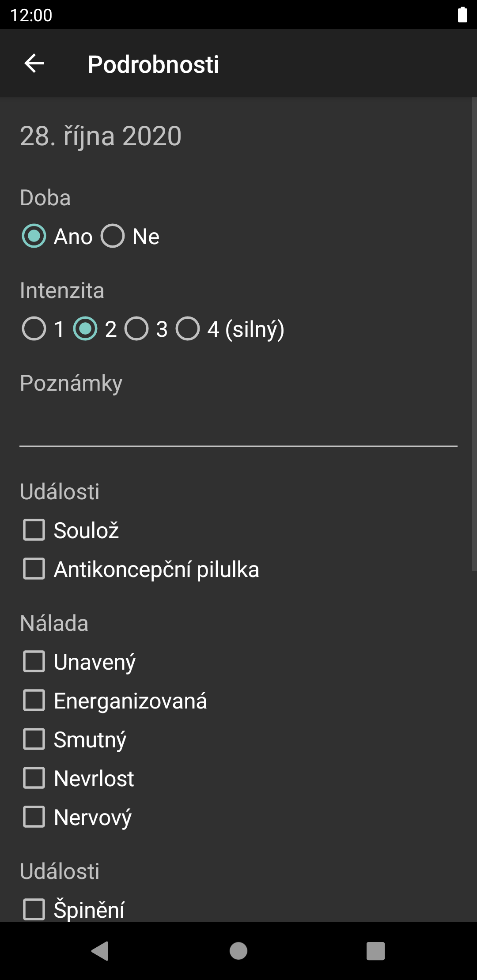Click the vertical scrollbar on the right edge
Viewport: 477px width, 980px height.
[x=474, y=335]
